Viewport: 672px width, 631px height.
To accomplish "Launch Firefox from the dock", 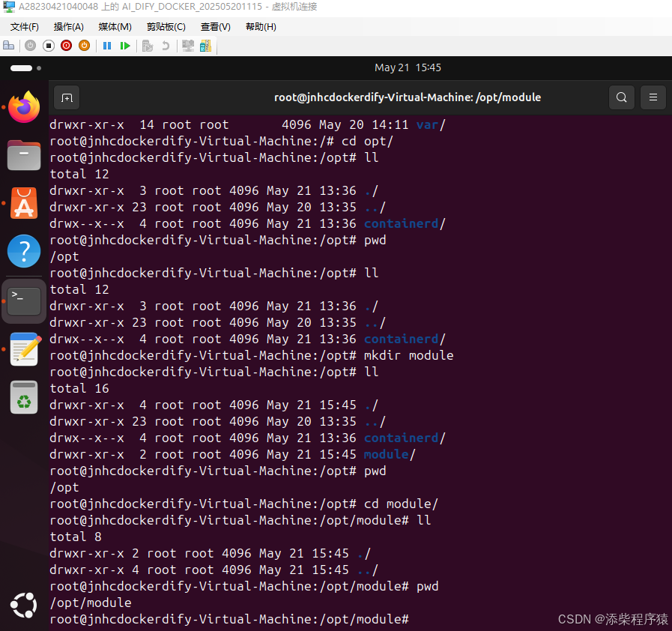I will click(x=24, y=106).
